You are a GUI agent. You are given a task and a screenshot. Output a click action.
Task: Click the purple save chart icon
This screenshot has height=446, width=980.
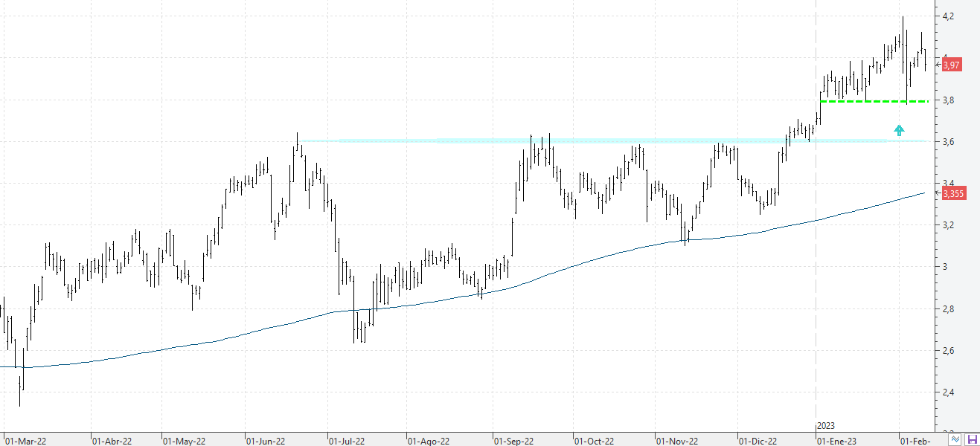971,439
